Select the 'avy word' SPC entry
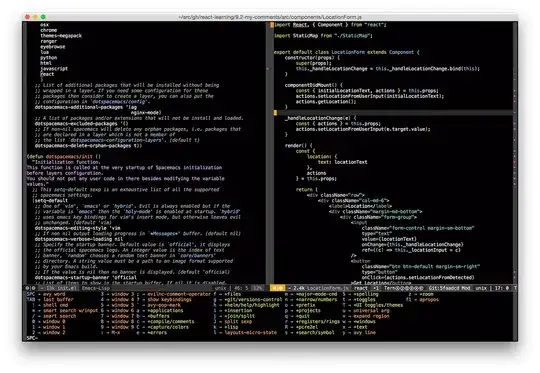The height and width of the screenshot is (373, 540). point(54,294)
